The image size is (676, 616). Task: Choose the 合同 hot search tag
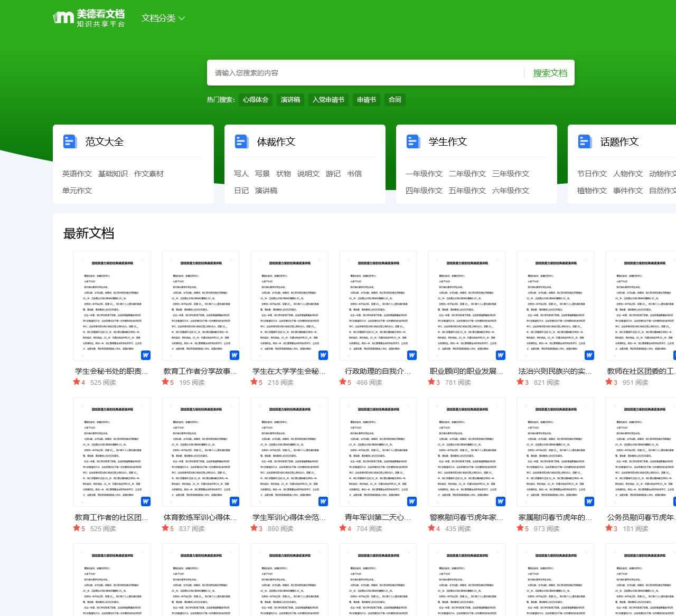(x=395, y=100)
